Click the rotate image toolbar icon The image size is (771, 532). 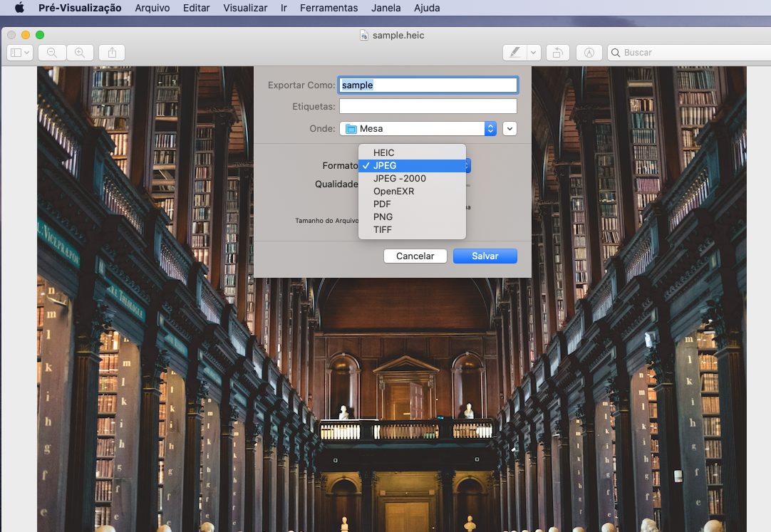coord(557,53)
